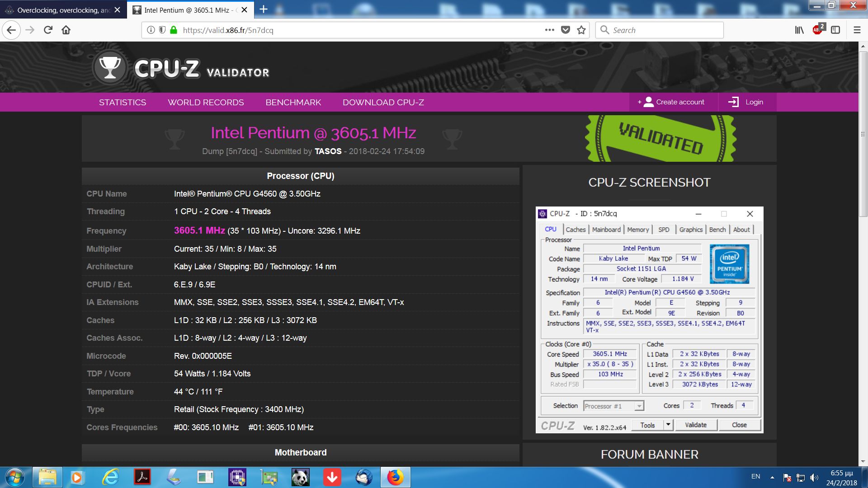
Task: Open the BENCHMARK menu item
Action: coord(293,102)
